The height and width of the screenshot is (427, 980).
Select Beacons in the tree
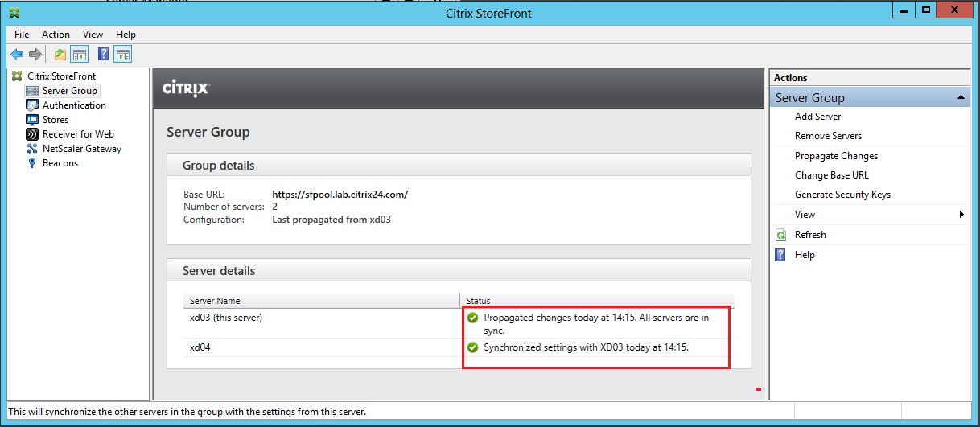click(x=60, y=163)
